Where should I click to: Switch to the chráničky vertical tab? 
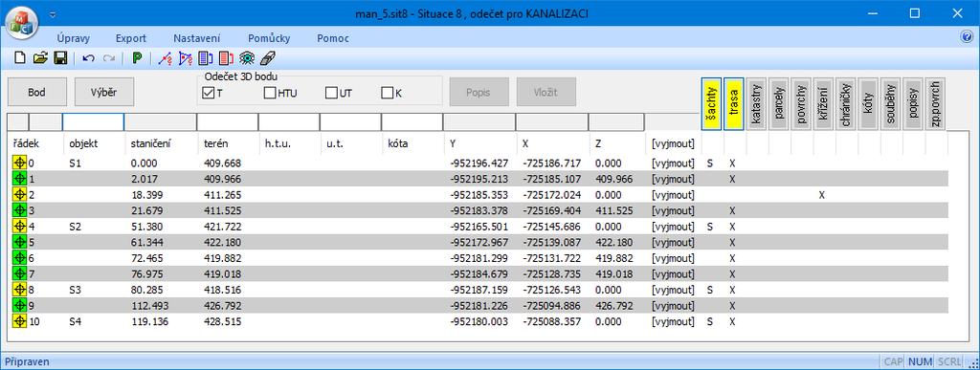(846, 104)
